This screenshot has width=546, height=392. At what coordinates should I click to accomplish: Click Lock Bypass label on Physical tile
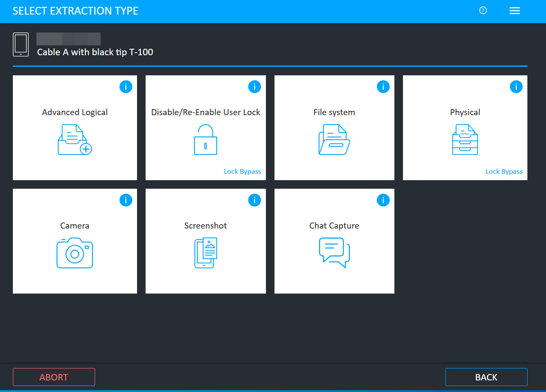click(504, 172)
